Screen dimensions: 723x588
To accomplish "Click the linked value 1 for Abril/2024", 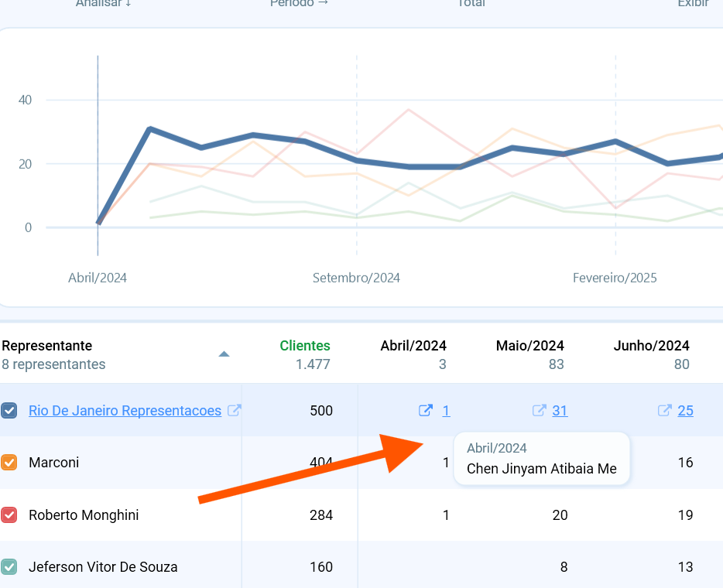I will tap(446, 410).
